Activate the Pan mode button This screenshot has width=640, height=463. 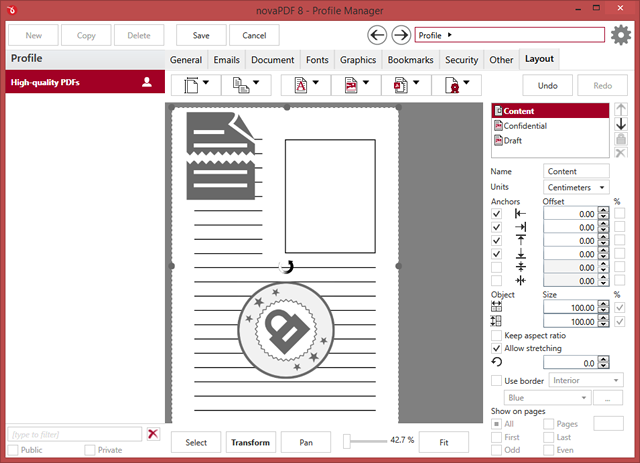point(306,442)
